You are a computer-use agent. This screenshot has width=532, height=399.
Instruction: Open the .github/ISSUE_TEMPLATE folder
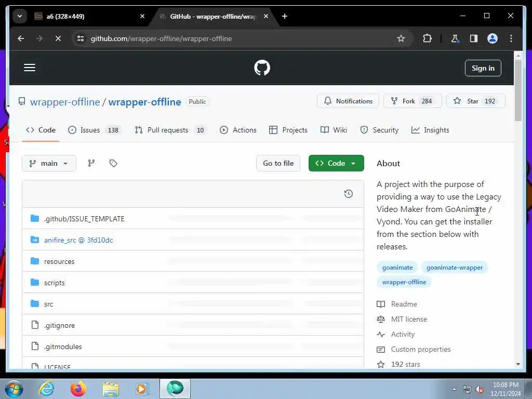point(84,219)
